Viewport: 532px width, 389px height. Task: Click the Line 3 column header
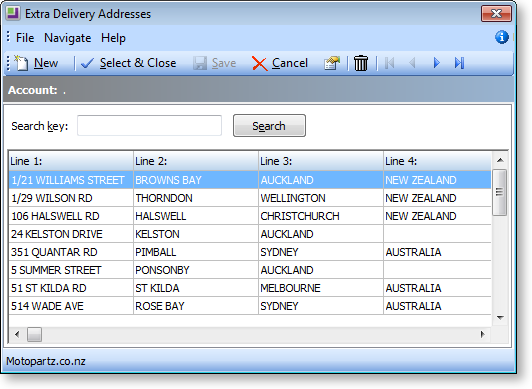(x=321, y=161)
